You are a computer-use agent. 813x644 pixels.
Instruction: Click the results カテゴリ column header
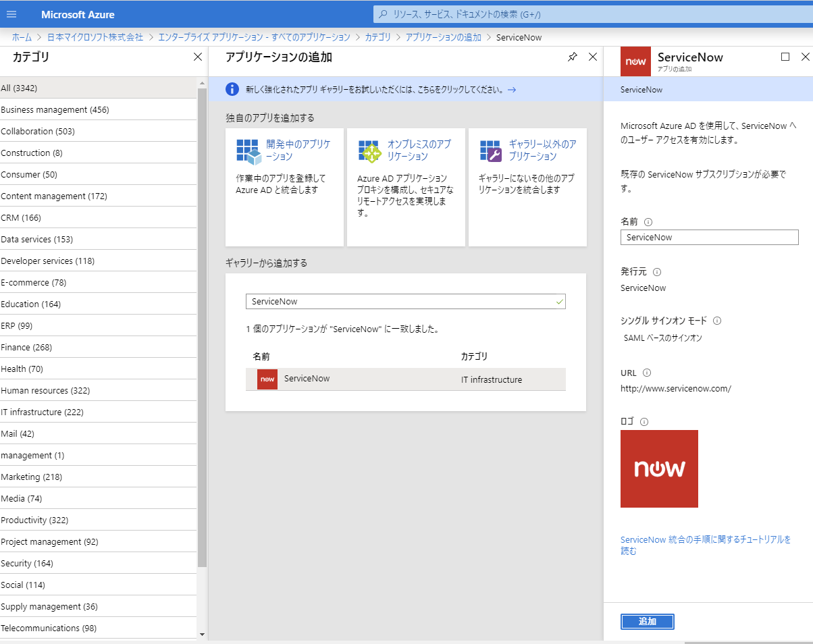[474, 356]
